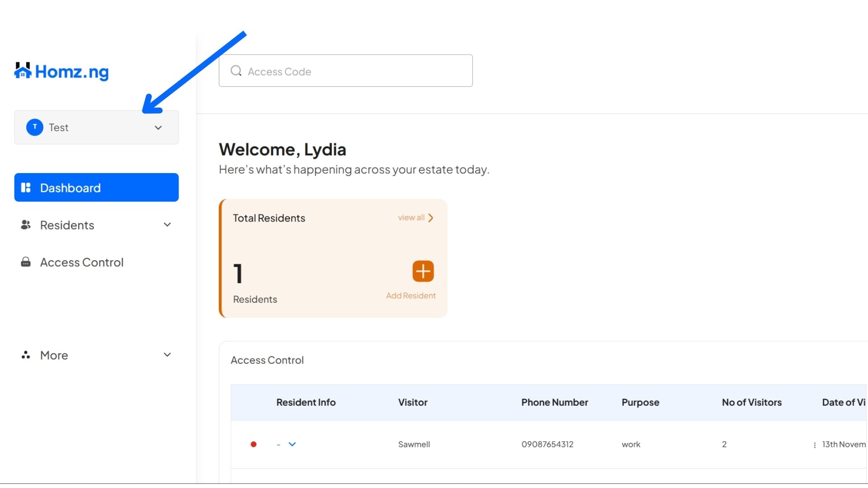Click the T avatar beside Test
This screenshot has width=868, height=488.
[35, 127]
